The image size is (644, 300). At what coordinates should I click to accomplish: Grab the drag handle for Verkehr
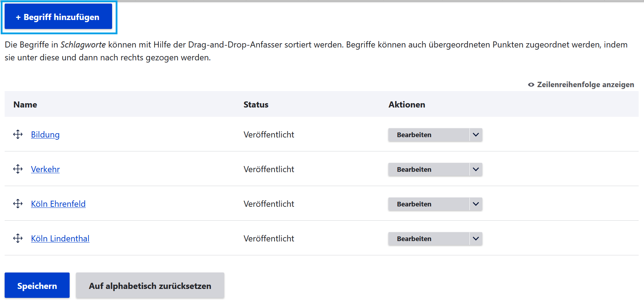tap(18, 169)
